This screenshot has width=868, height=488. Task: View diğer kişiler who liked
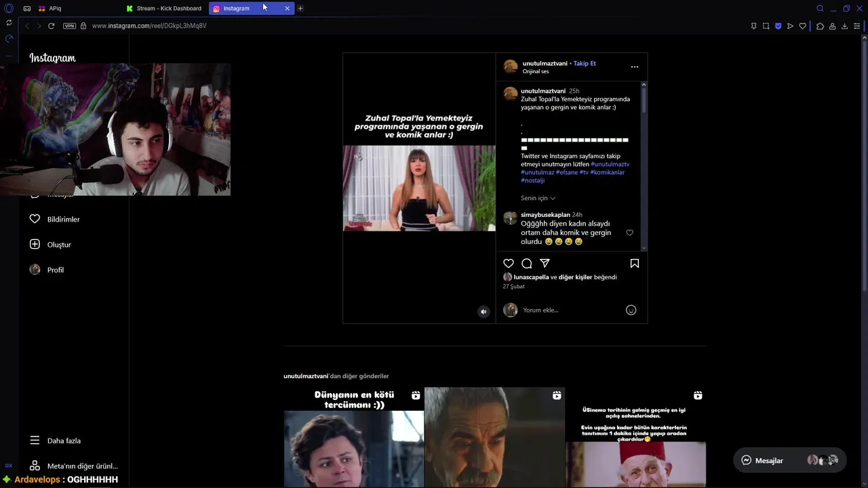[575, 277]
